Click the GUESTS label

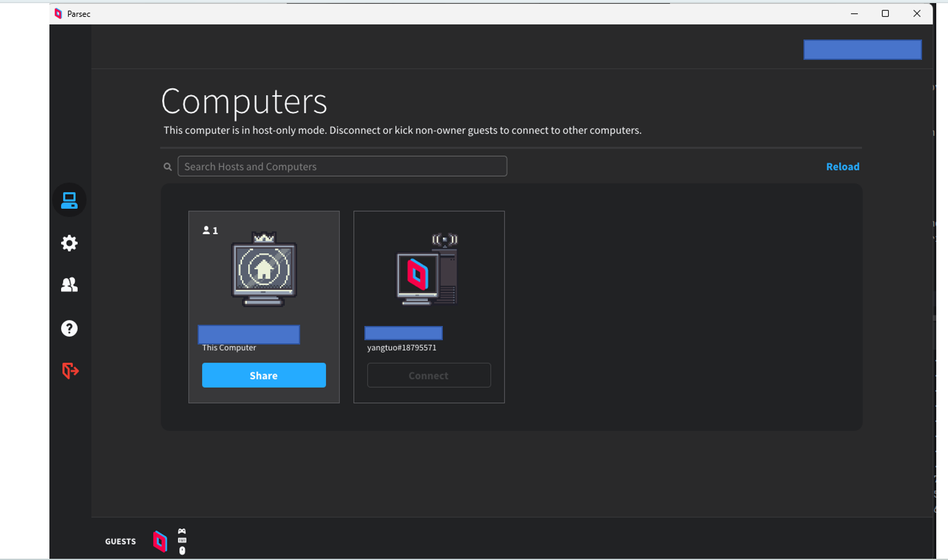click(x=120, y=541)
